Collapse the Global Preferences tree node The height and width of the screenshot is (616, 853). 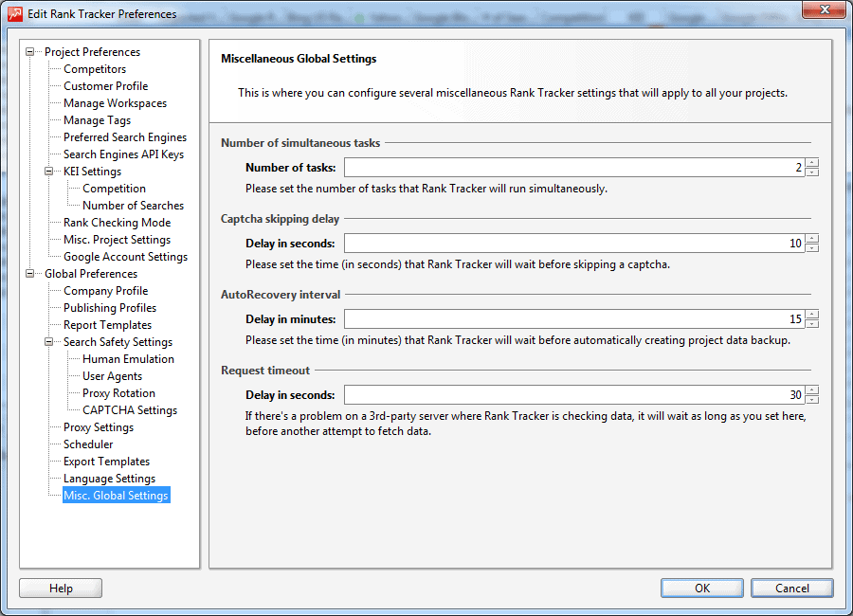pos(30,273)
